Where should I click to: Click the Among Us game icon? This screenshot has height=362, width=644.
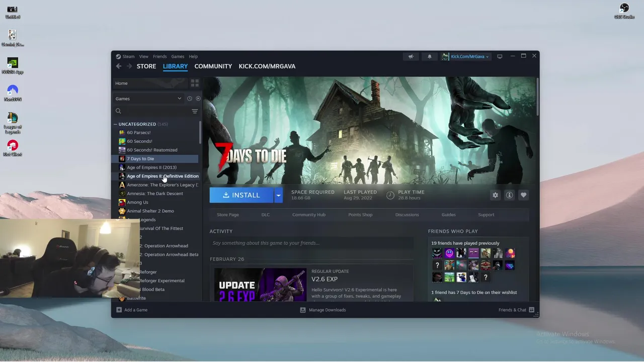122,202
